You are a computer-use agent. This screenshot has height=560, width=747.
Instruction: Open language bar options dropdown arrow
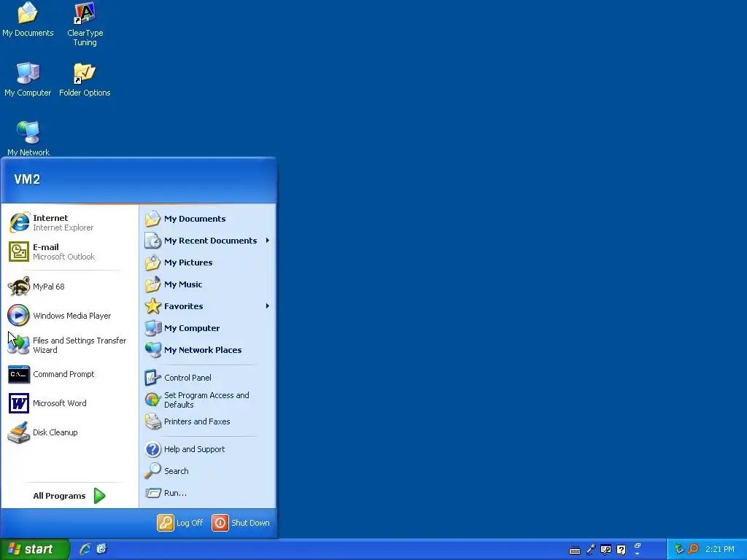[x=638, y=554]
